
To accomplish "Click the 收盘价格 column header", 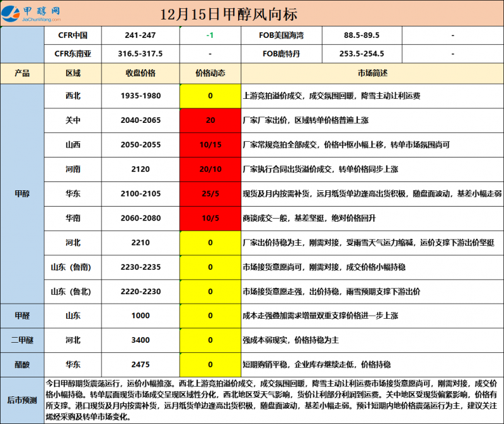I will [x=140, y=73].
